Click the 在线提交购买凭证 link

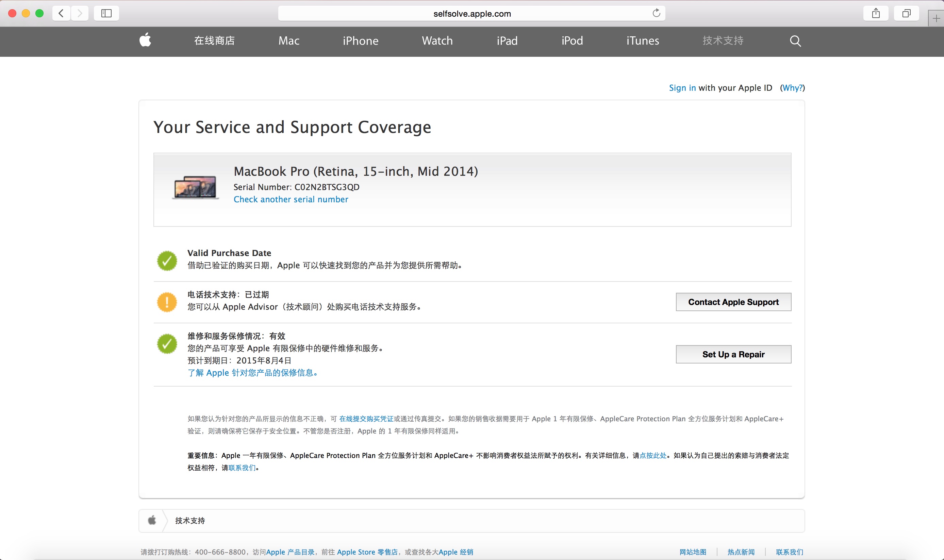click(x=366, y=419)
